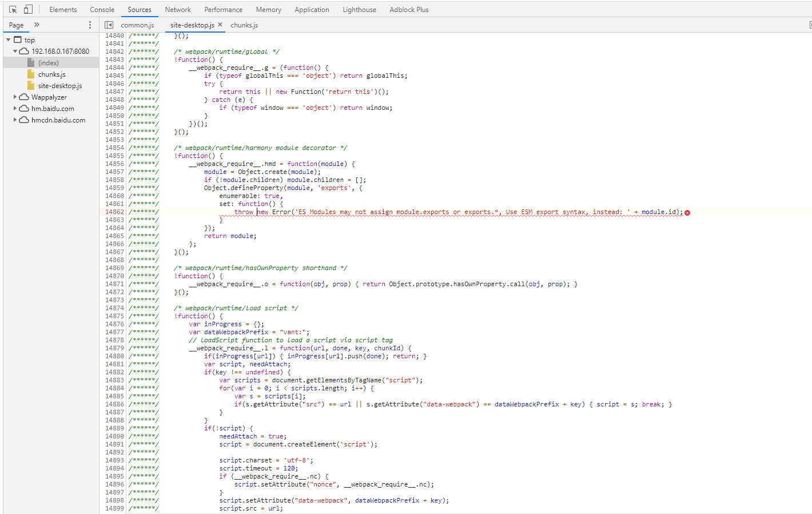812x514 pixels.
Task: Switch to the Console tab
Action: click(102, 10)
